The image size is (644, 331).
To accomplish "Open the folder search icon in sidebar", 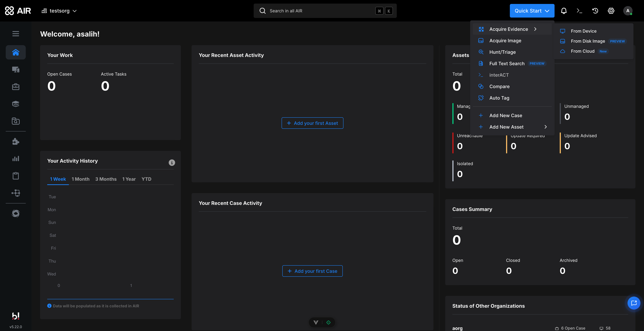I will (x=16, y=121).
